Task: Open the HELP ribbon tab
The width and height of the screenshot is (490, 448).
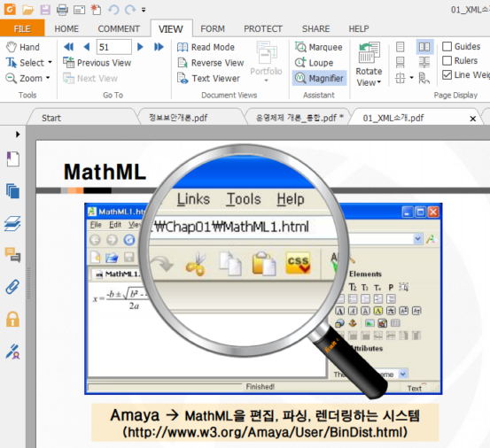Action: [359, 28]
